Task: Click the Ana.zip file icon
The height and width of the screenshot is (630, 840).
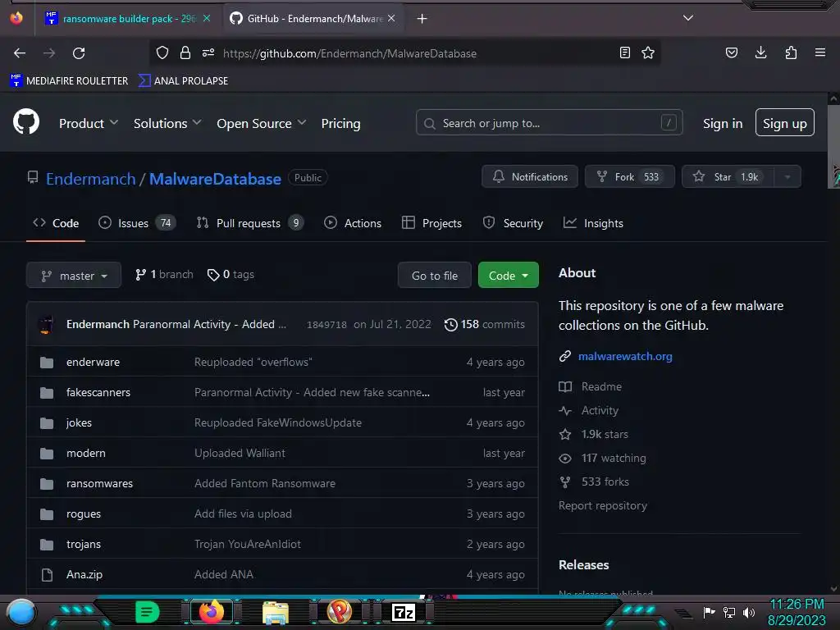Action: tap(47, 575)
